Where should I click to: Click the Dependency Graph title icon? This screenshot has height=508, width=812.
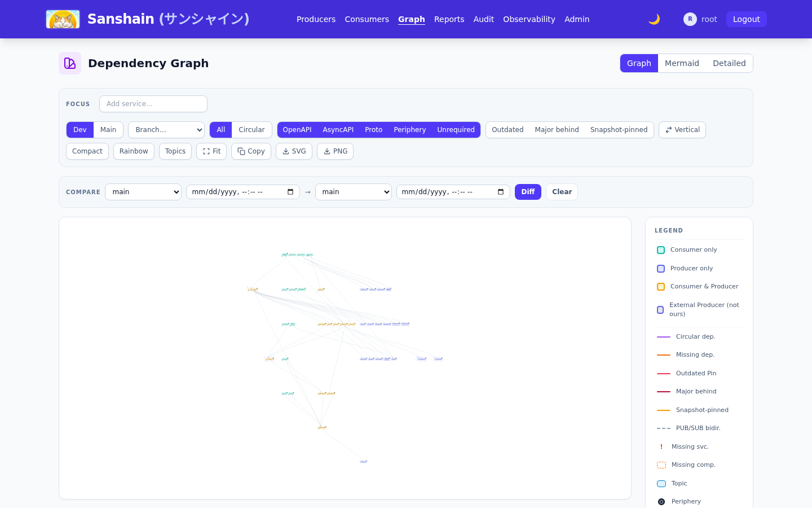(x=70, y=63)
